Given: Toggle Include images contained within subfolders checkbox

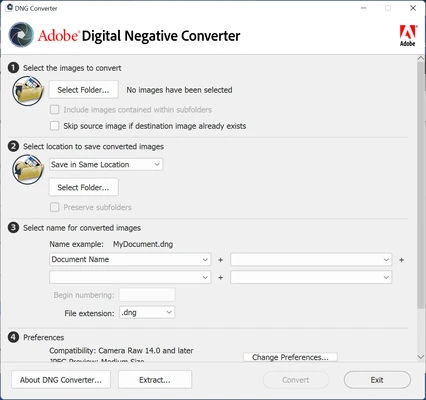Looking at the screenshot, I should click(54, 110).
